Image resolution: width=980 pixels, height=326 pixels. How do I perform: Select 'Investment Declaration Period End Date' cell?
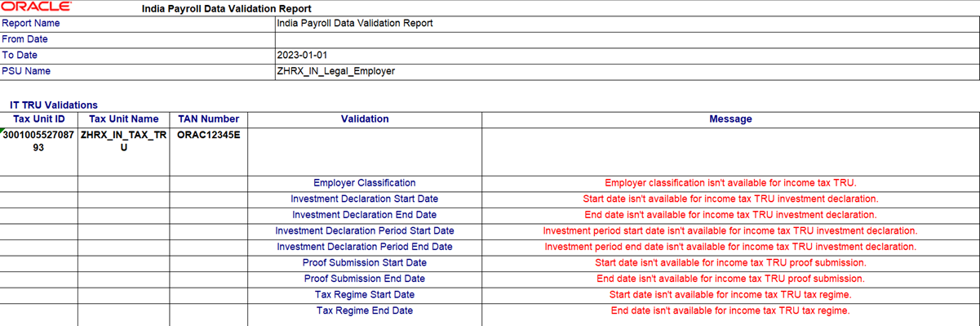(x=365, y=247)
